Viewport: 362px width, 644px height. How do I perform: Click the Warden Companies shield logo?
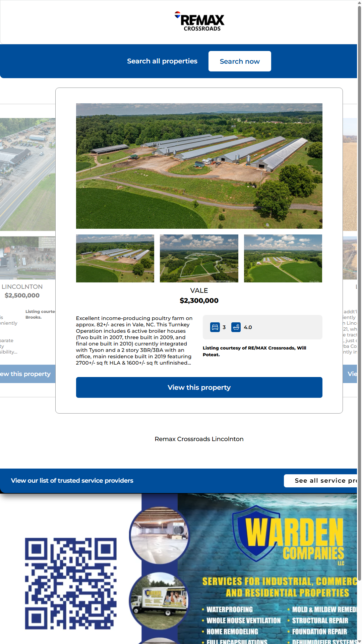[256, 533]
